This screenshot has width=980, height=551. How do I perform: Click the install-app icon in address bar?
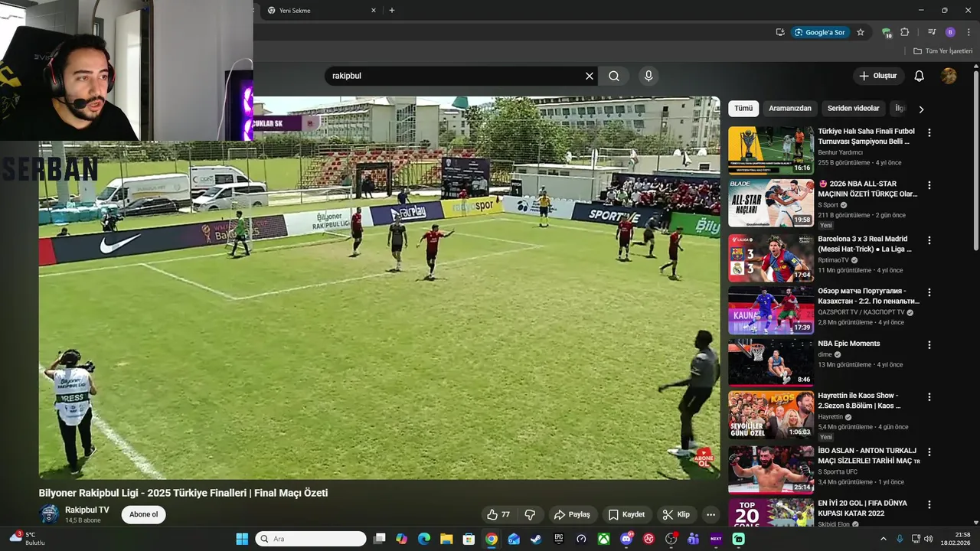tap(780, 32)
